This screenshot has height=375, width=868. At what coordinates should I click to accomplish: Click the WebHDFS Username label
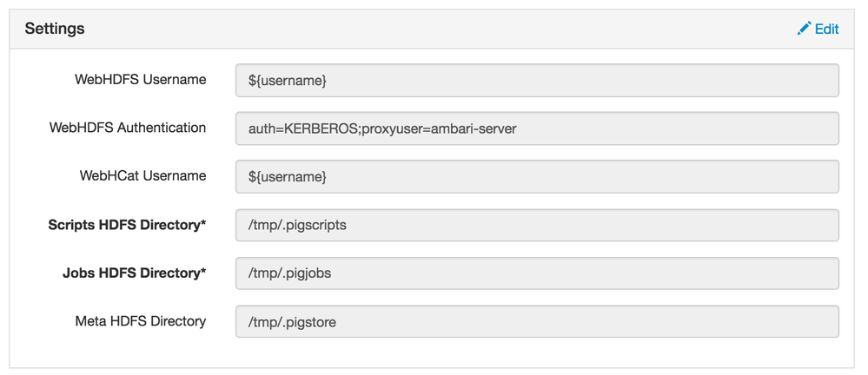point(141,80)
